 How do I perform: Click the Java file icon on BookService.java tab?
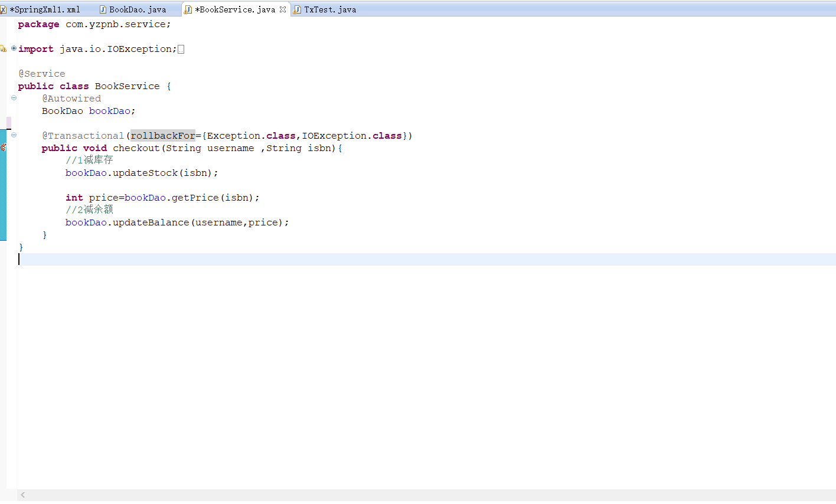pos(188,9)
